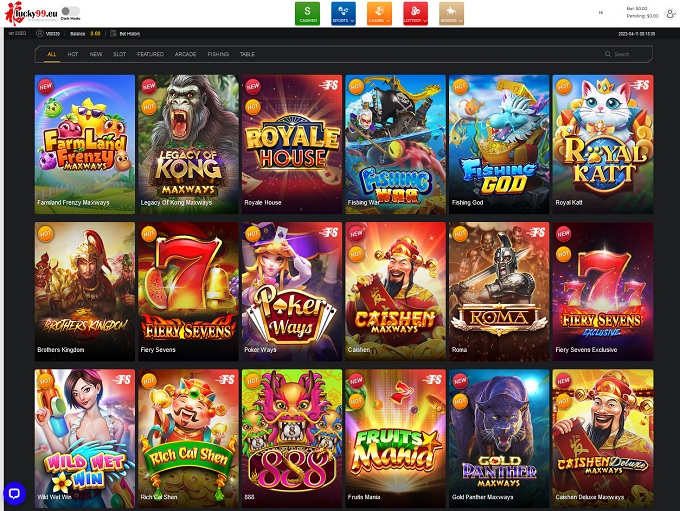Play the Fishing God game
The image size is (680, 511).
(499, 144)
